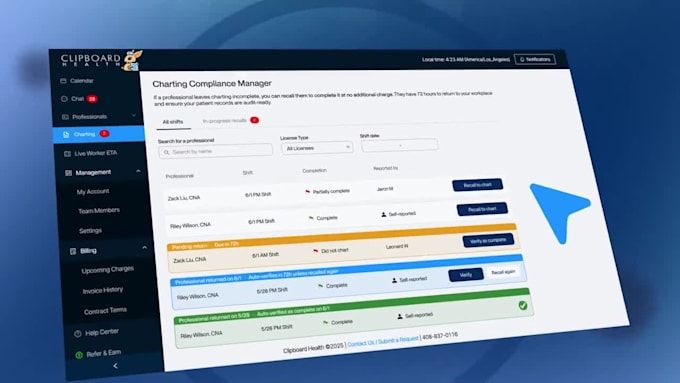Open the Shift date picker field
The image size is (680, 383).
(x=399, y=145)
